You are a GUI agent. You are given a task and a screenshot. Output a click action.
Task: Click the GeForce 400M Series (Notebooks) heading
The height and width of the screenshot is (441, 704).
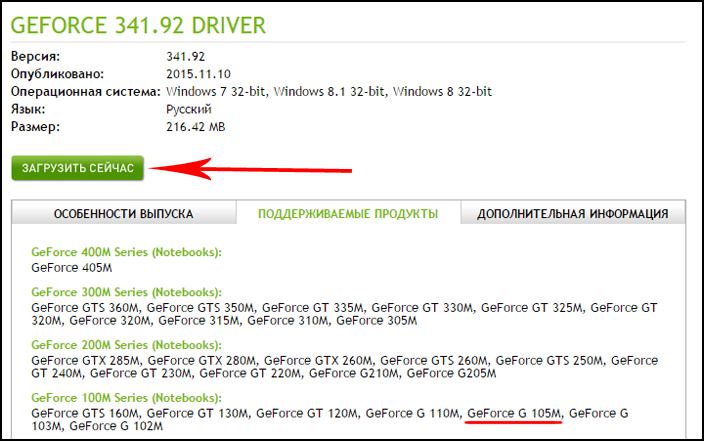click(127, 252)
